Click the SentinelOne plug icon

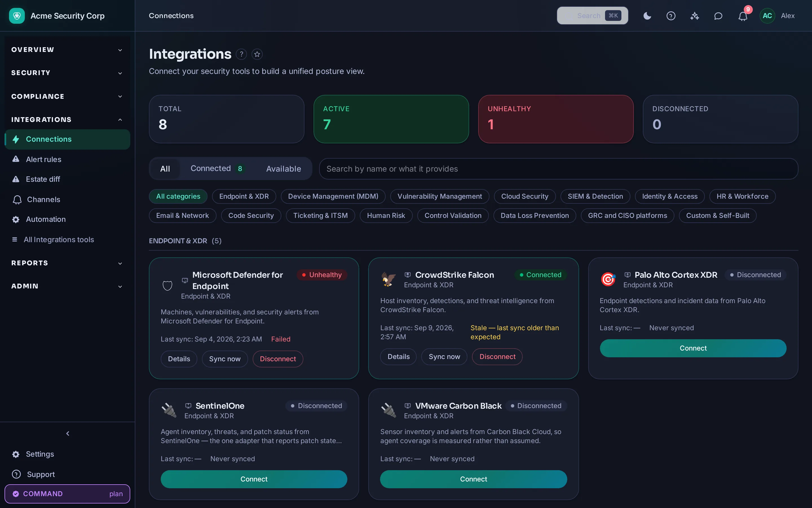pos(169,410)
